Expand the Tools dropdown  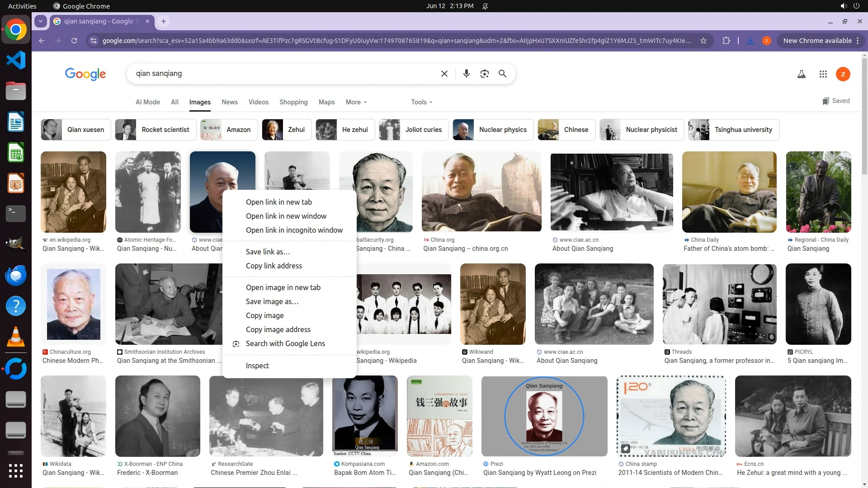point(421,102)
